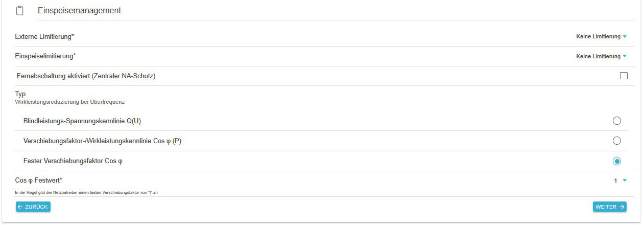The width and height of the screenshot is (644, 225).
Task: Click the arrow beside the Cos φ Festwert value
Action: (625, 180)
